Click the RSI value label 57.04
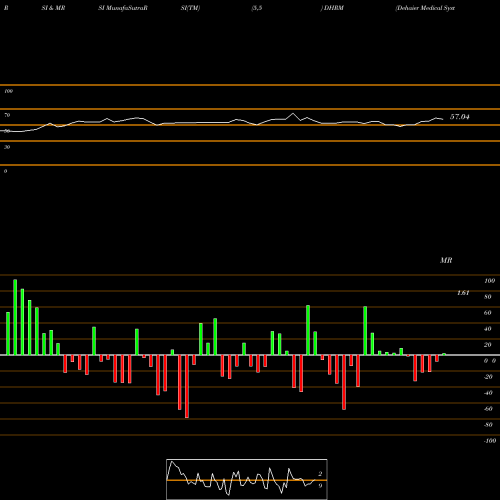Viewport: 500px width, 500px height. click(459, 117)
